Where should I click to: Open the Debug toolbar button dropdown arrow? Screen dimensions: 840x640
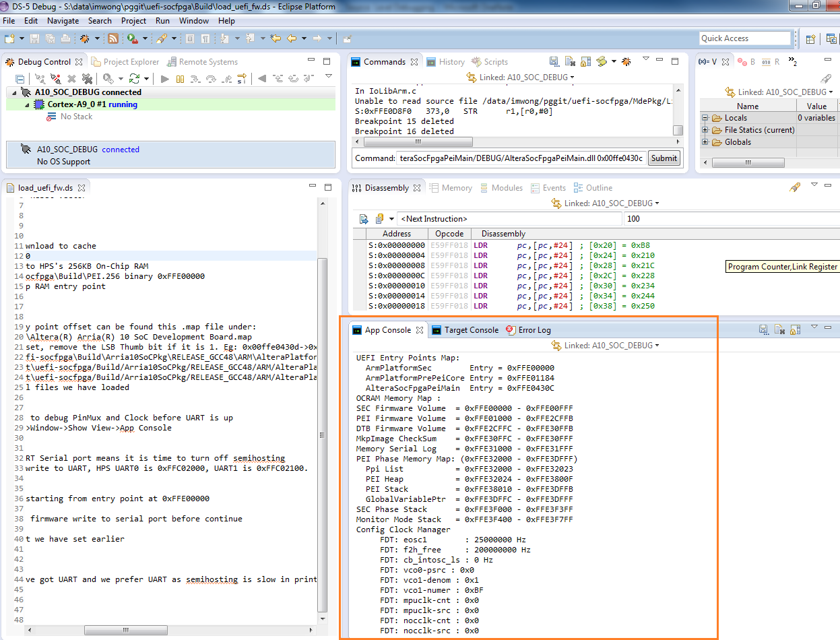tap(96, 39)
